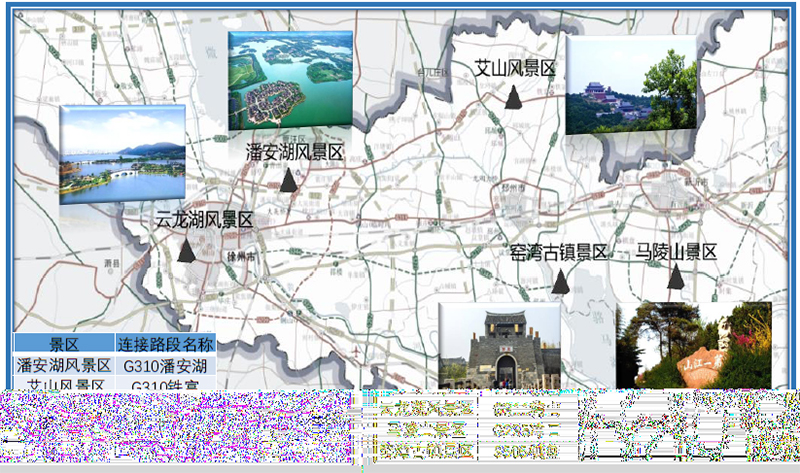The image size is (800, 473).
Task: Click the triangle marker for 艾山风景区
Action: [x=513, y=96]
